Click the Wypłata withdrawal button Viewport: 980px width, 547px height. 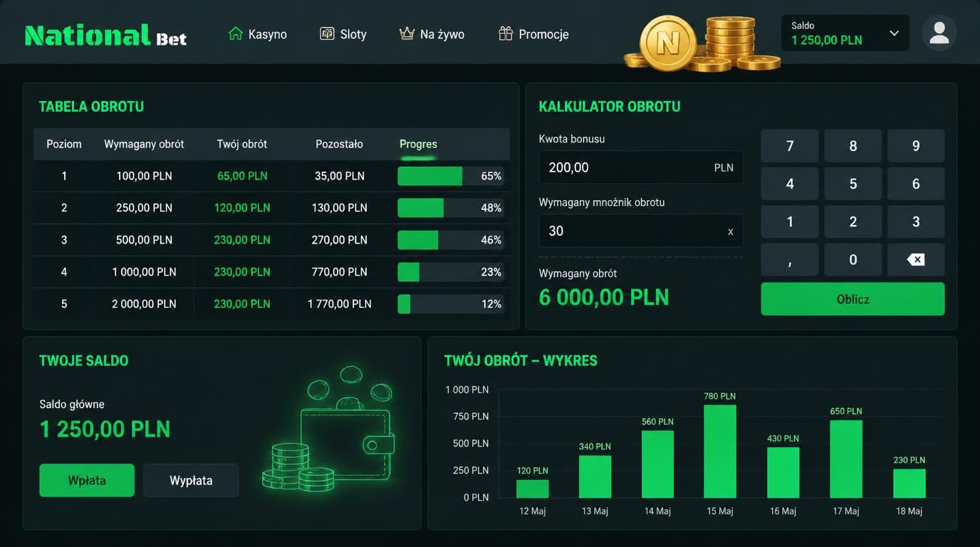pos(191,480)
